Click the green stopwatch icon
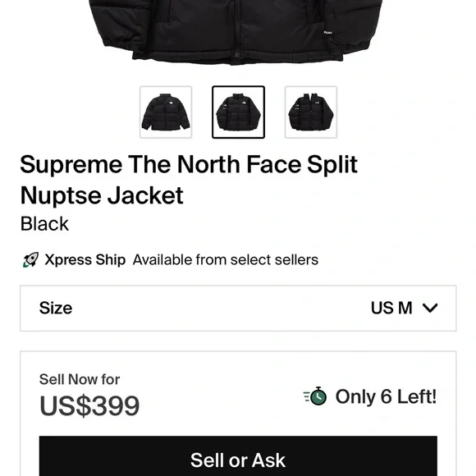 (x=315, y=396)
